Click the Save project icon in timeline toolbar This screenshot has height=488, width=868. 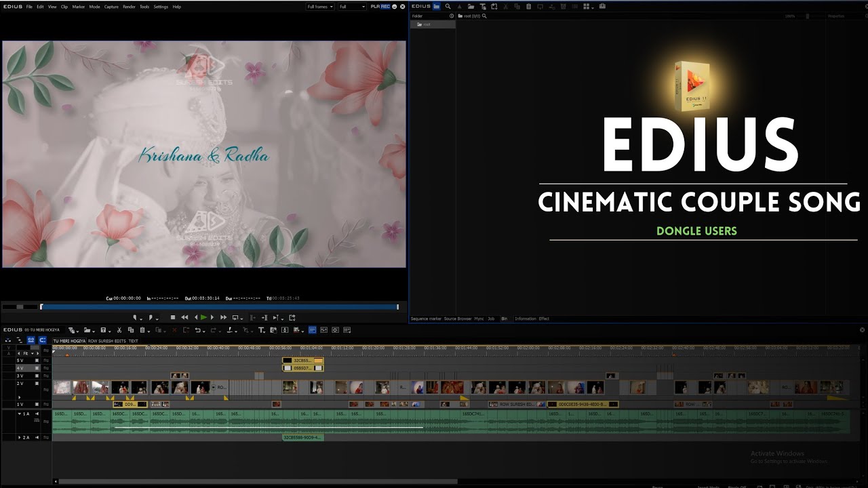click(103, 330)
